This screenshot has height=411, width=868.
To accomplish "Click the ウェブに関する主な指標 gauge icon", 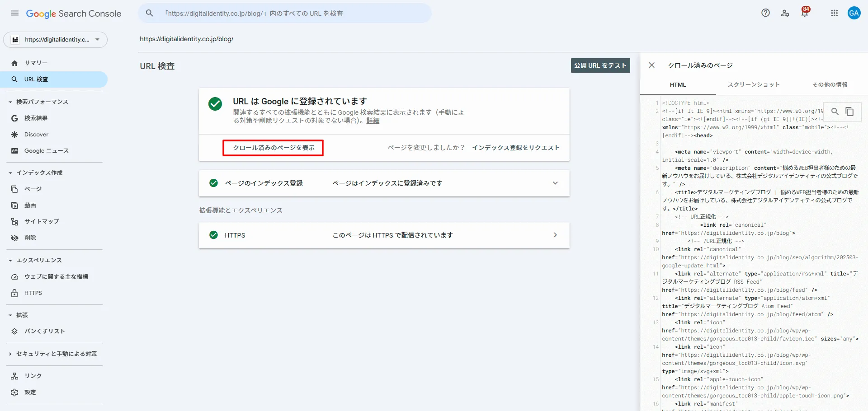I will [x=15, y=276].
